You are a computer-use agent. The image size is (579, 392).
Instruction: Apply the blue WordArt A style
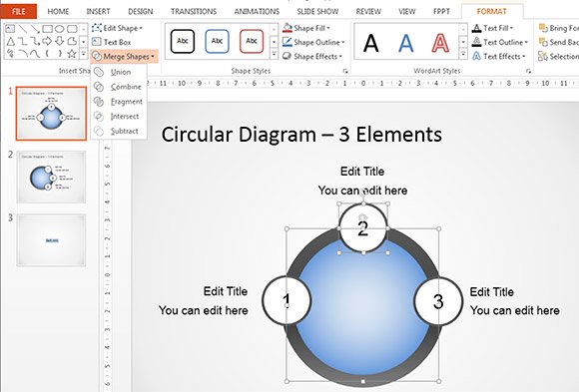coord(406,43)
